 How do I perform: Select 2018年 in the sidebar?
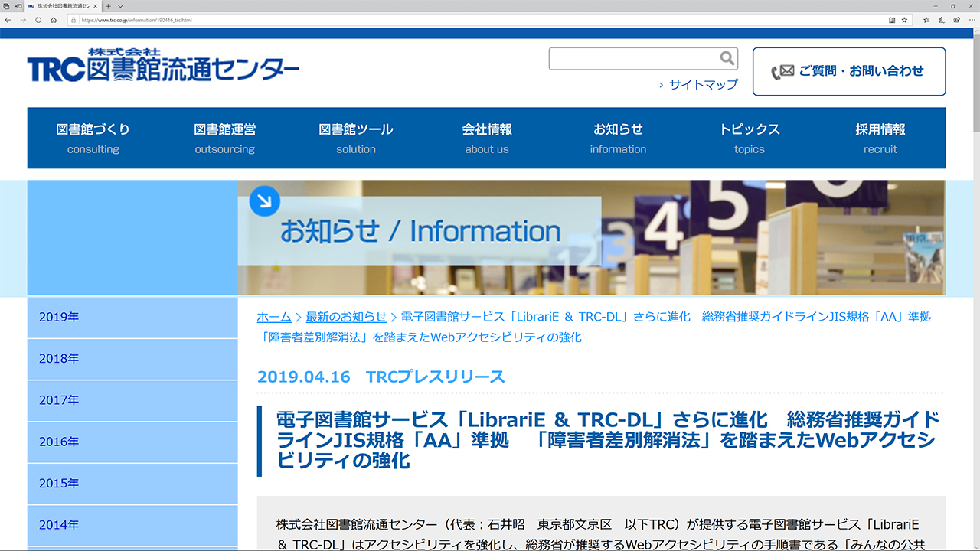pyautogui.click(x=132, y=359)
